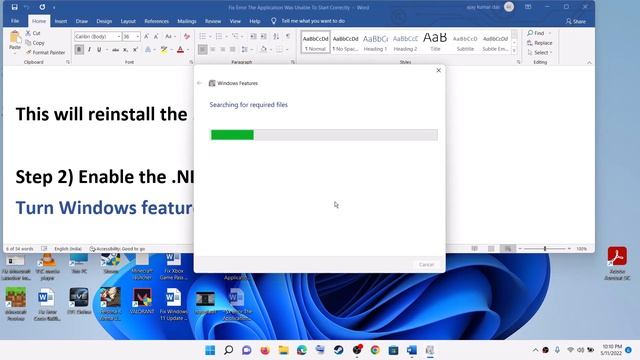This screenshot has width=640, height=360.
Task: Open the font color dropdown arrow
Action: click(x=188, y=50)
